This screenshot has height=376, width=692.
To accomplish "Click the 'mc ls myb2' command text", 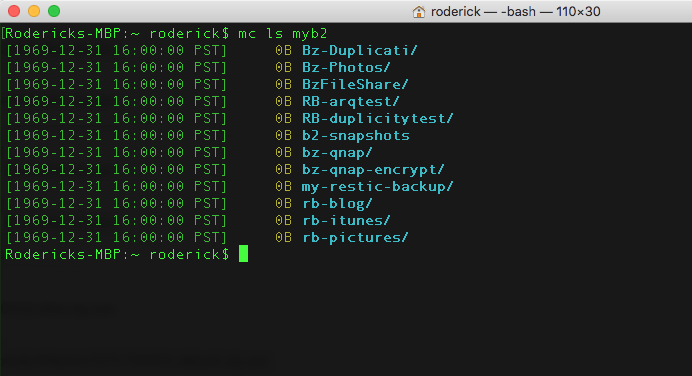I will click(x=282, y=34).
